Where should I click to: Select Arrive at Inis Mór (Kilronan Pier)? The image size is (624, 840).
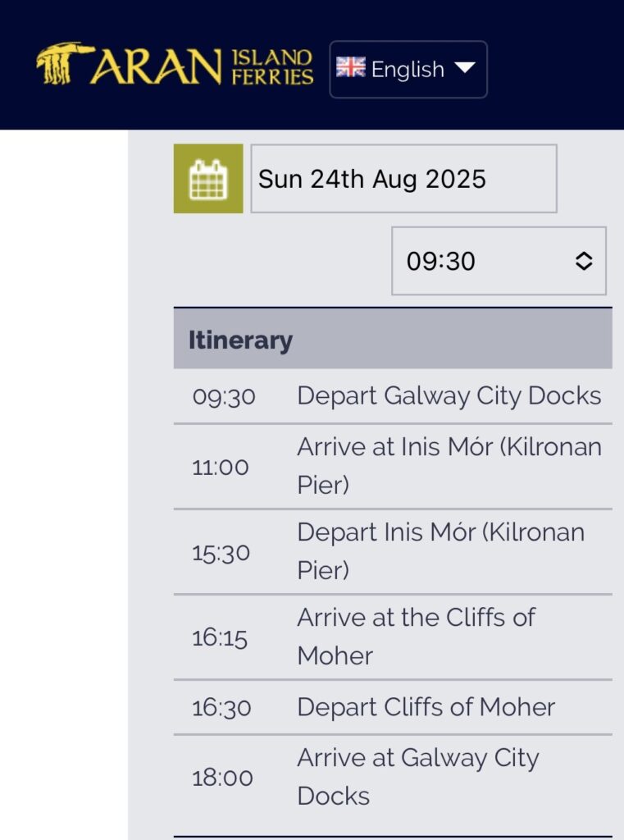[x=449, y=466]
